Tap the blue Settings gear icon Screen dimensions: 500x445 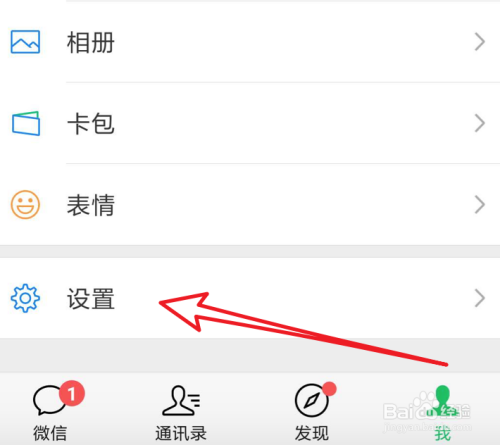click(25, 298)
